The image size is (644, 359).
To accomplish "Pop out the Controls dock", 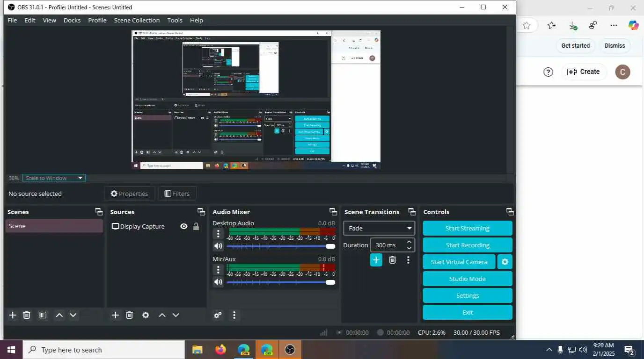I will coord(510,212).
